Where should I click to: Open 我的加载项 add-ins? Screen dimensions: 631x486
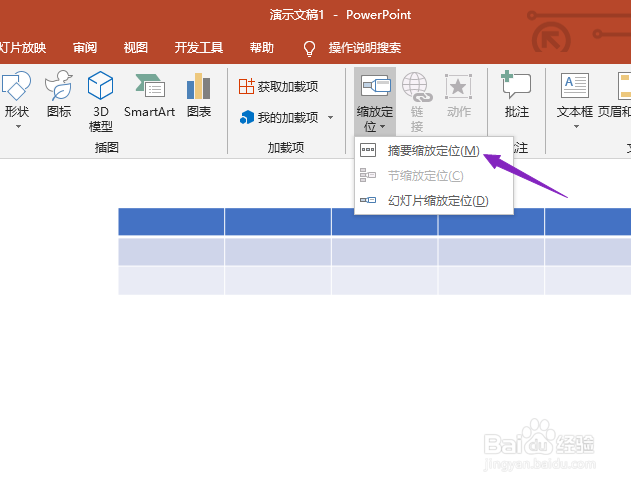coord(278,117)
